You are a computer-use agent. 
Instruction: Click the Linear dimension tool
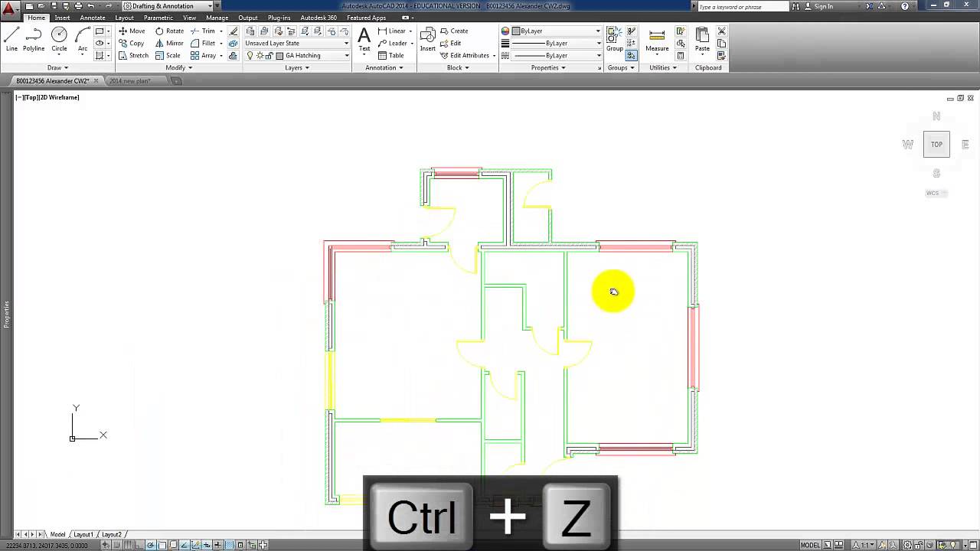[392, 31]
